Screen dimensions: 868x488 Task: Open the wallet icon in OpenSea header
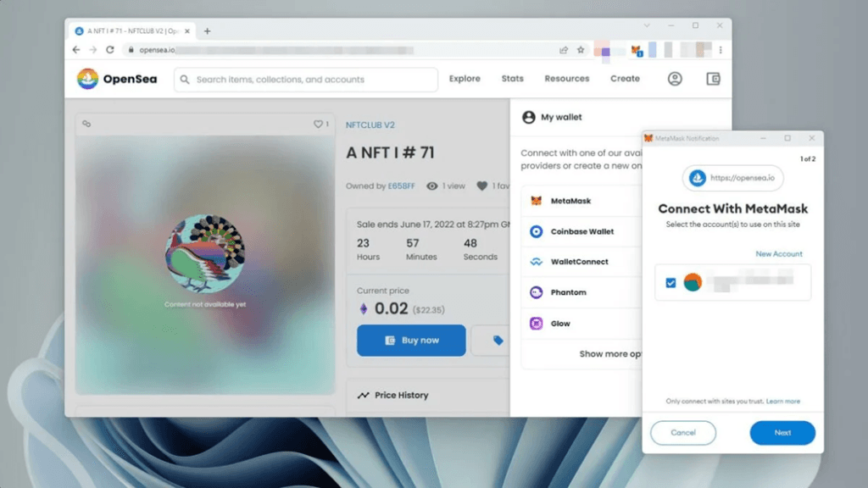coord(713,79)
